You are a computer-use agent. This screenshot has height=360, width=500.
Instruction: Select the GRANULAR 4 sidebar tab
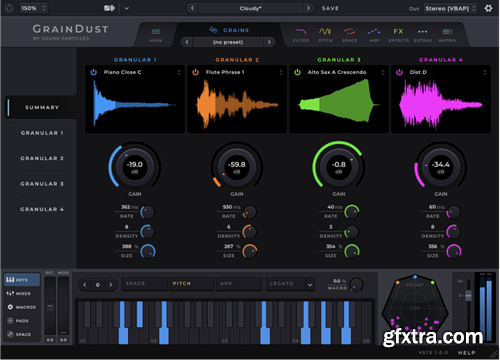pyautogui.click(x=42, y=209)
